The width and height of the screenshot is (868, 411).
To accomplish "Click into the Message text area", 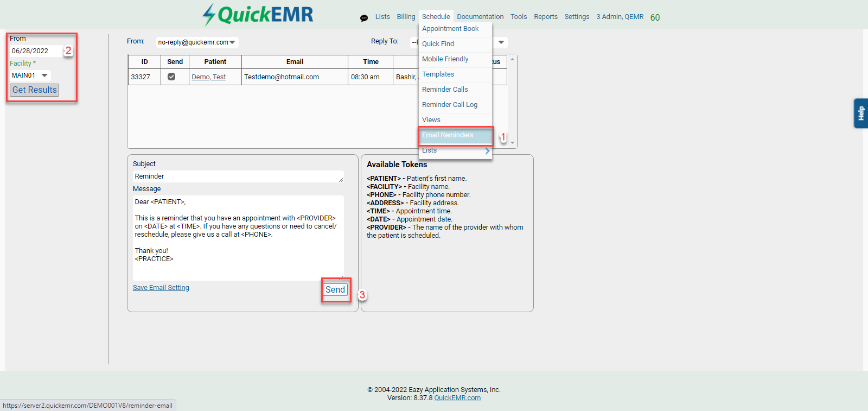I will tap(238, 238).
